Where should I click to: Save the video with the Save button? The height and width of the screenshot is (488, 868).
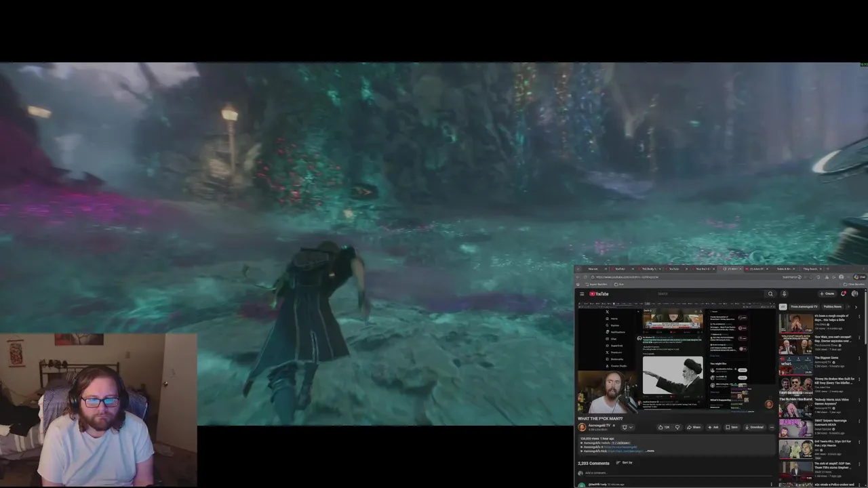(x=732, y=427)
